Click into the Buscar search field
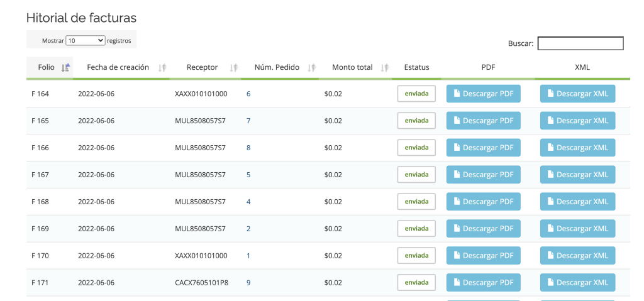This screenshot has width=644, height=301. point(580,43)
